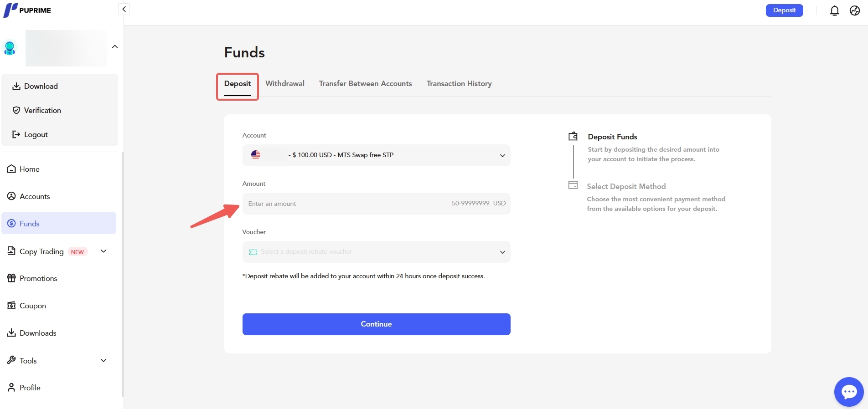Go to Promotions in the sidebar

pyautogui.click(x=38, y=278)
